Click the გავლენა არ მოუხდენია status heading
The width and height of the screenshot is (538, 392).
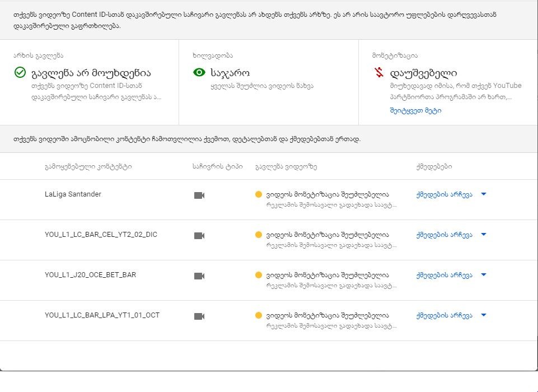91,73
